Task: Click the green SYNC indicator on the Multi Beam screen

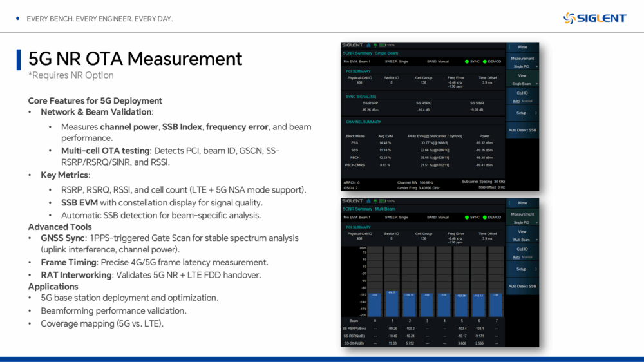Action: tap(467, 217)
